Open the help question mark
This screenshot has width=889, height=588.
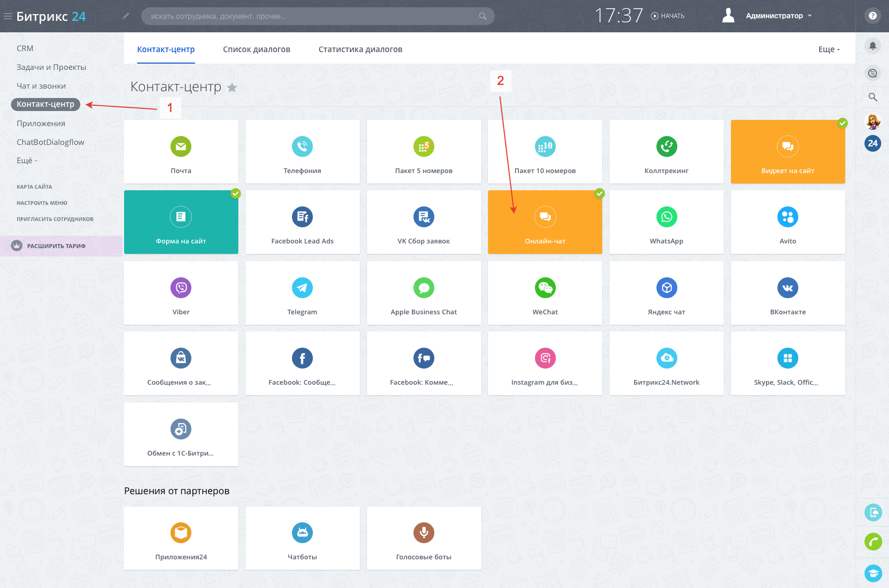[x=873, y=16]
